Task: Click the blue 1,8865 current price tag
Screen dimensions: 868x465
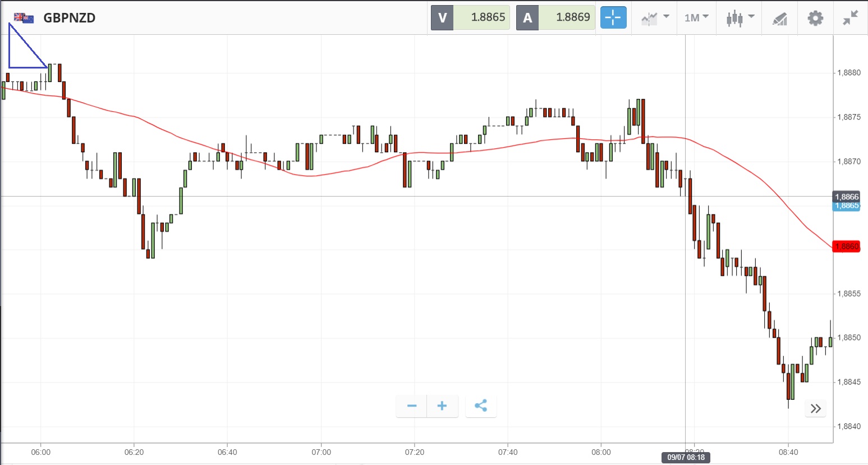Action: (x=847, y=206)
